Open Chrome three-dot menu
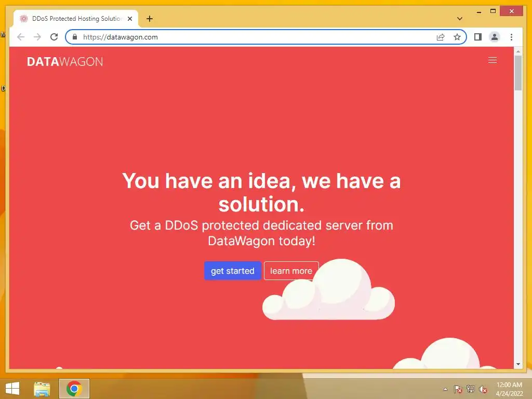The height and width of the screenshot is (399, 532). (x=511, y=37)
